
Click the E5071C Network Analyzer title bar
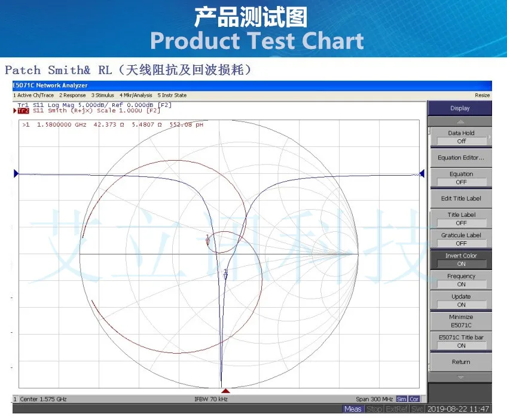[252, 85]
